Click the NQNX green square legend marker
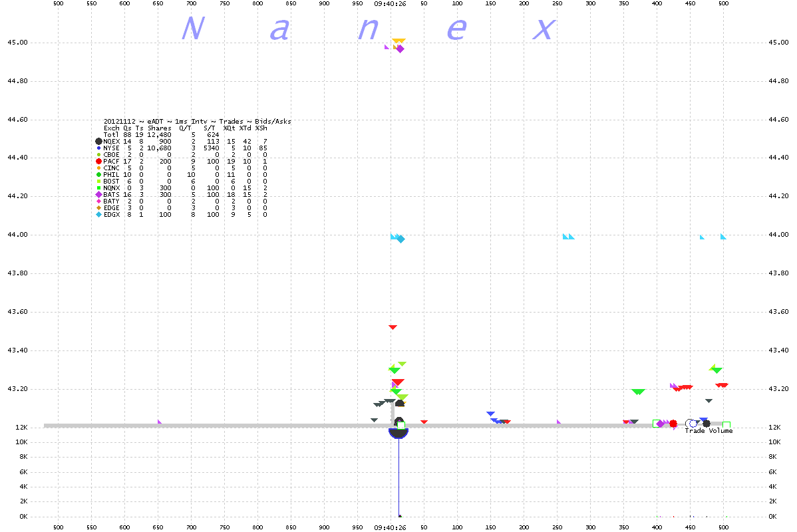 tap(98, 188)
